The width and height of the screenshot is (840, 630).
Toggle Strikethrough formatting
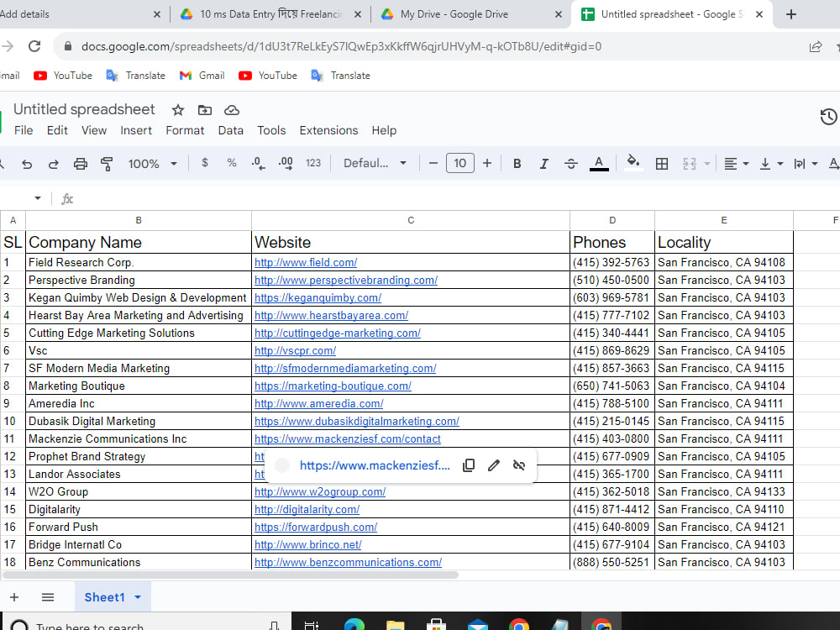[571, 164]
